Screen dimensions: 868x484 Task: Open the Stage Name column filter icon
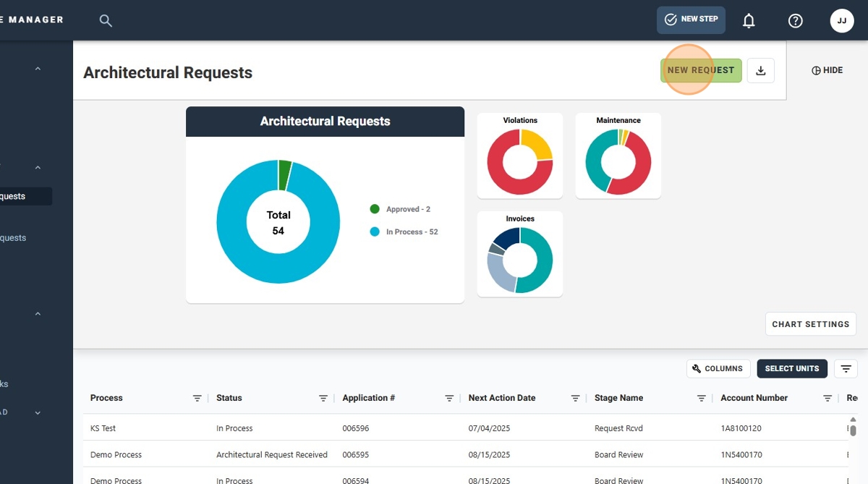(701, 399)
